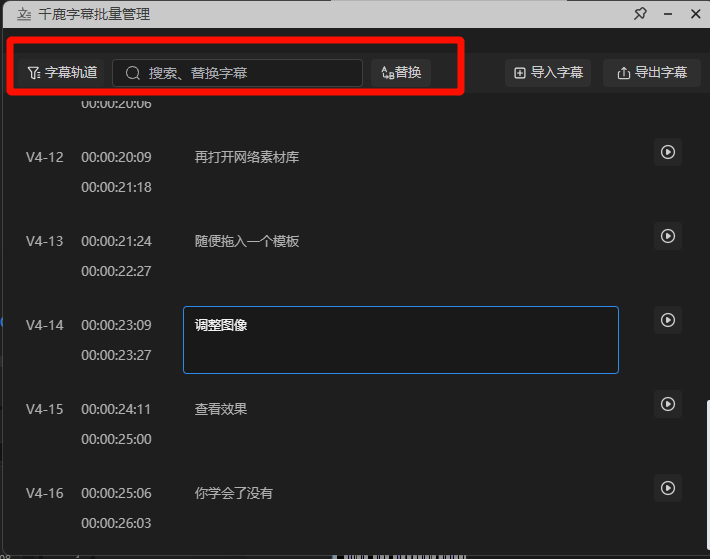
Task: Click the 调整图像 subtitle text box
Action: point(401,340)
